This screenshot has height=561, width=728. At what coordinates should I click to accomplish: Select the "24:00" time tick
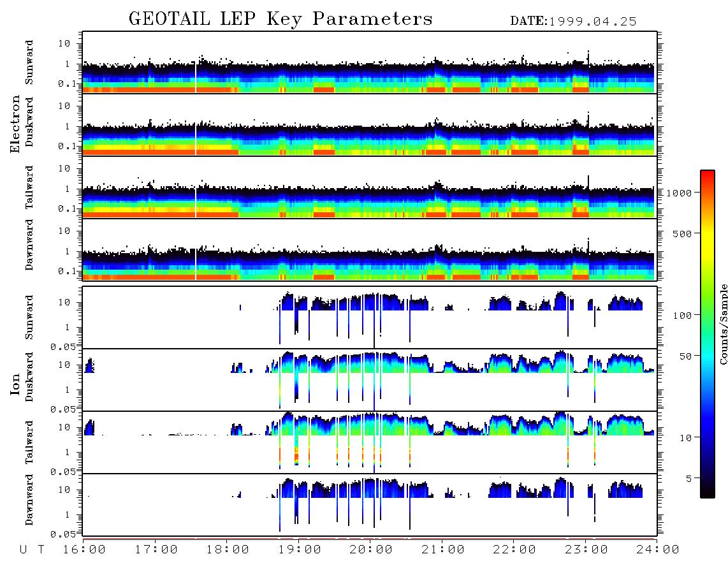pos(659,550)
